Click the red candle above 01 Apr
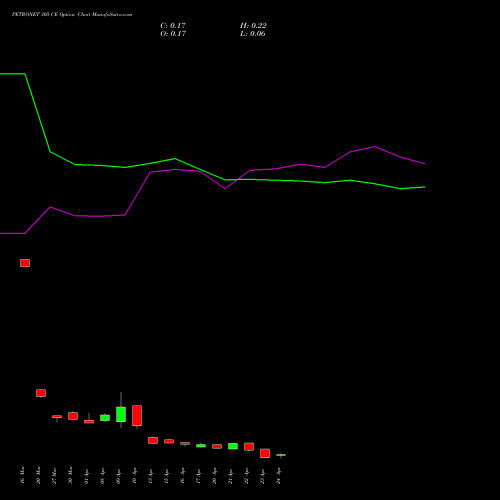 pos(89,421)
